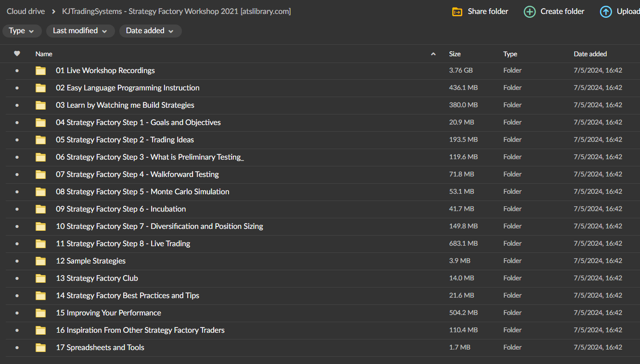Open the Type filter dropdown
The image size is (640, 364).
(22, 31)
